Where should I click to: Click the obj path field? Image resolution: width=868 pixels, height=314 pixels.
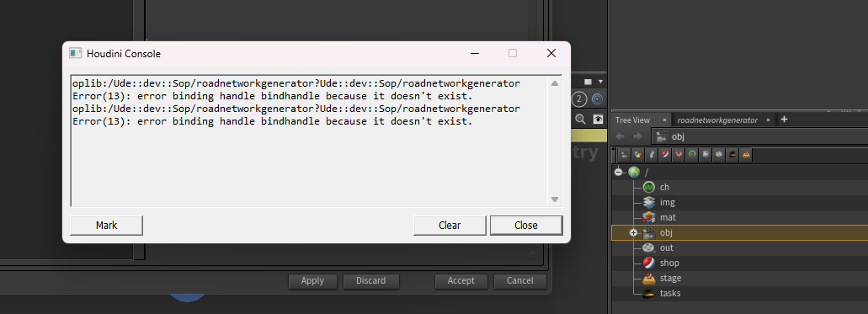(759, 136)
